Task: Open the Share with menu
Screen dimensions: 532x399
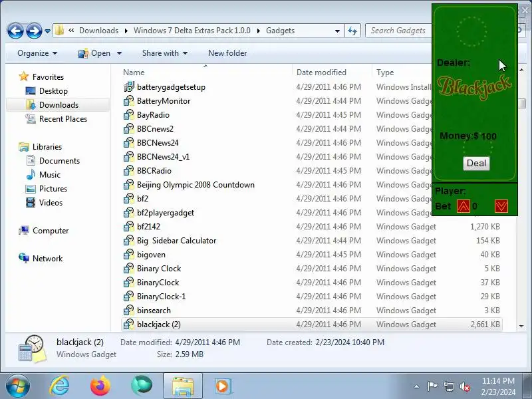Action: coord(164,53)
